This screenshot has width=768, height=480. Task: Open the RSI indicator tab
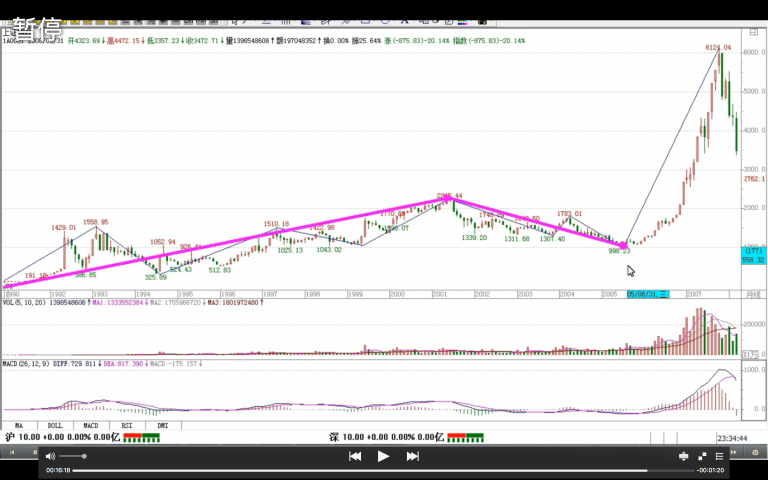[x=127, y=425]
